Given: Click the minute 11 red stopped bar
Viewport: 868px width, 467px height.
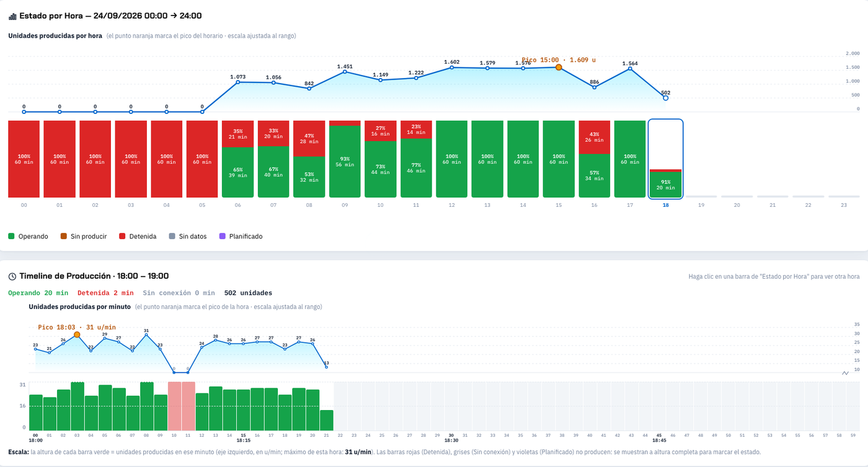Looking at the screenshot, I should pyautogui.click(x=188, y=406).
